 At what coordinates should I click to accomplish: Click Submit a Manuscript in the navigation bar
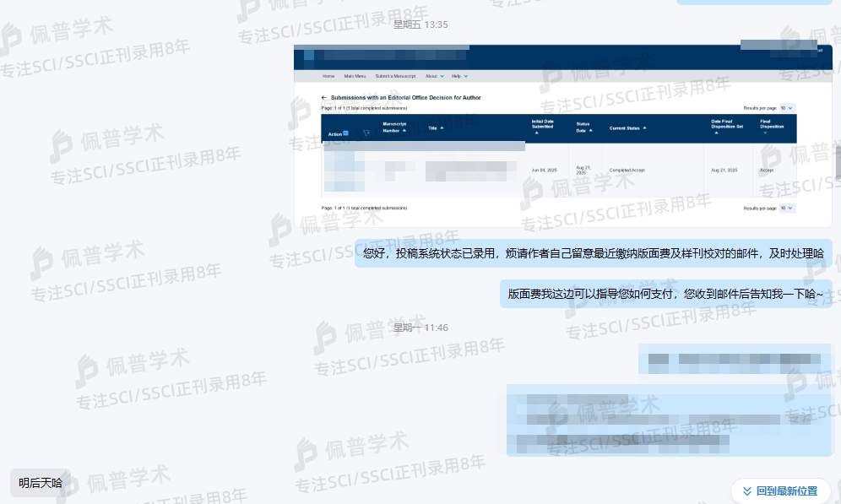(x=394, y=76)
